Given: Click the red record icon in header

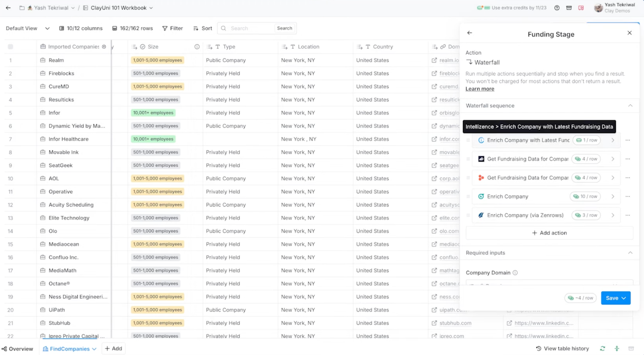Looking at the screenshot, I should (581, 8).
